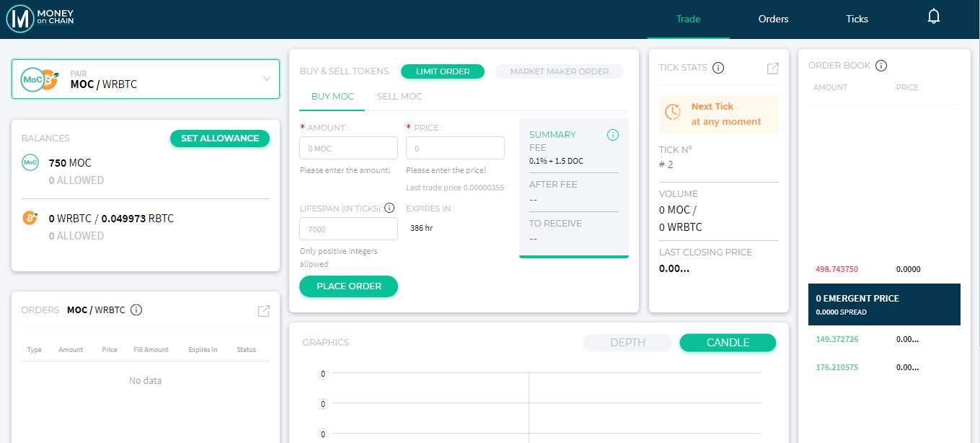
Task: Click the MOC/WRBTC pair token icon
Action: click(39, 79)
